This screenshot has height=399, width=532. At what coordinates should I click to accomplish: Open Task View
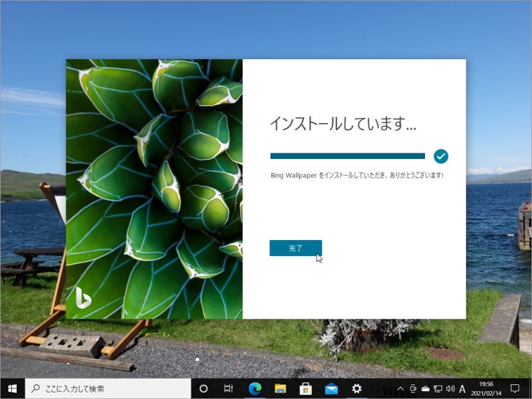point(228,388)
